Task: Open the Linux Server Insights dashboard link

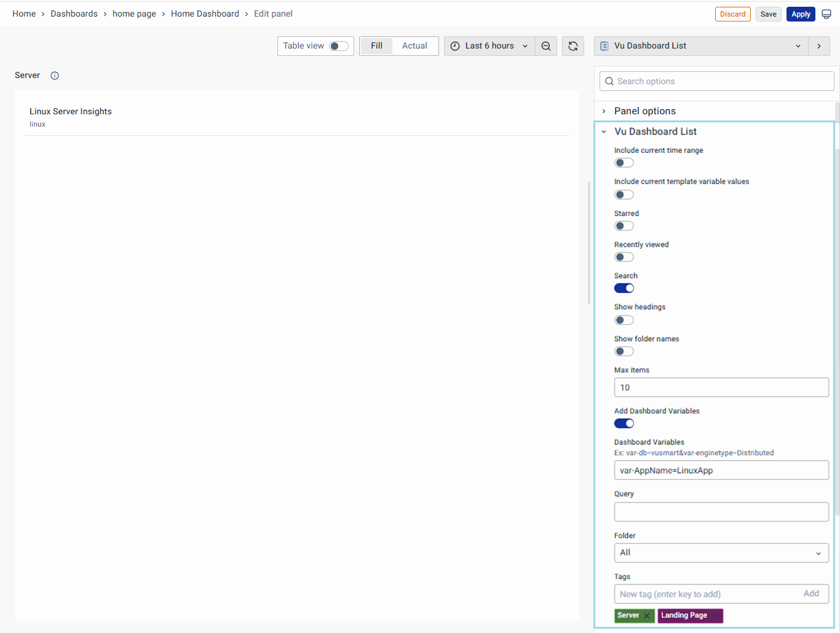Action: [70, 111]
